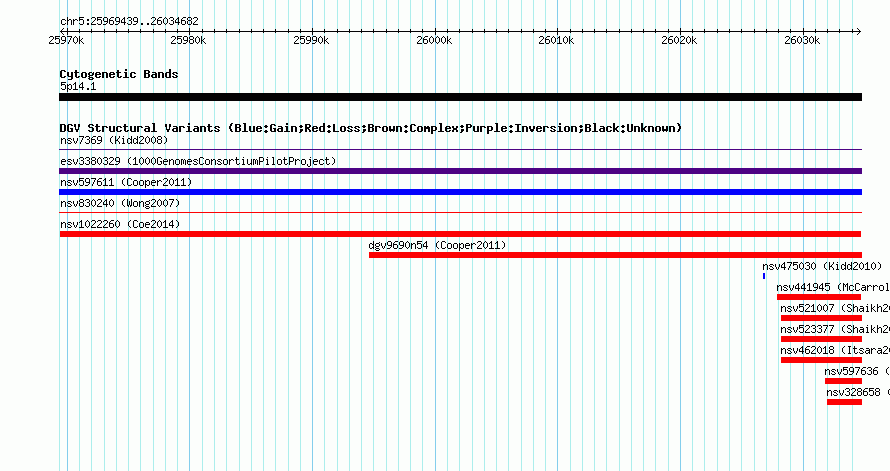The height and width of the screenshot is (471, 890).
Task: Open the nsv523377 variant label
Action: pyautogui.click(x=834, y=329)
